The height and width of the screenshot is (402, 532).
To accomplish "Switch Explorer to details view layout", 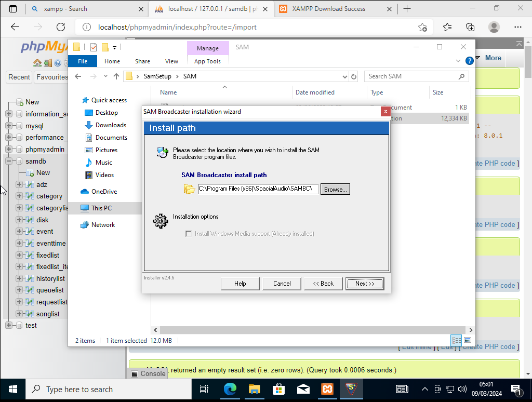I will [457, 340].
